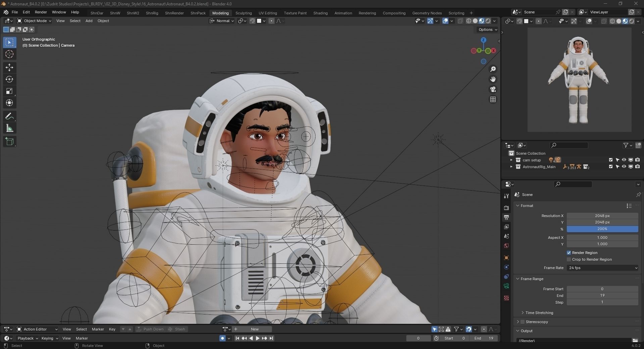Expand the cam setup collection
This screenshot has height=349, width=644.
point(511,160)
